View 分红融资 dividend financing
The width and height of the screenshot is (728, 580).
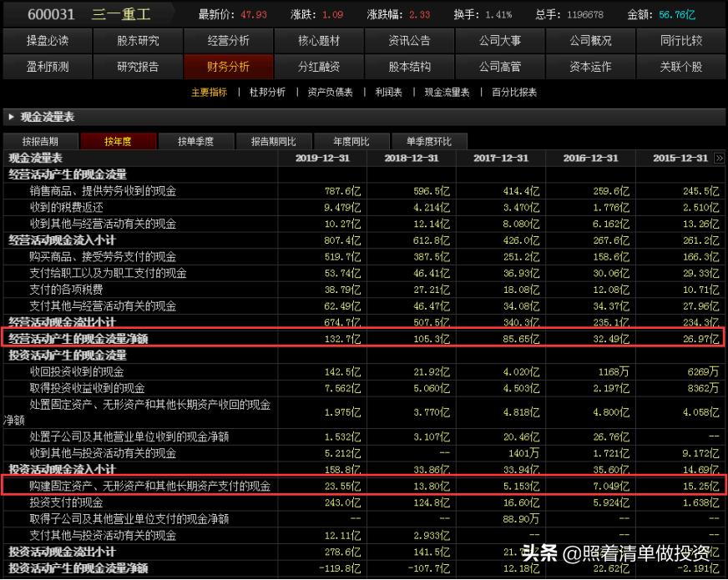pos(318,67)
